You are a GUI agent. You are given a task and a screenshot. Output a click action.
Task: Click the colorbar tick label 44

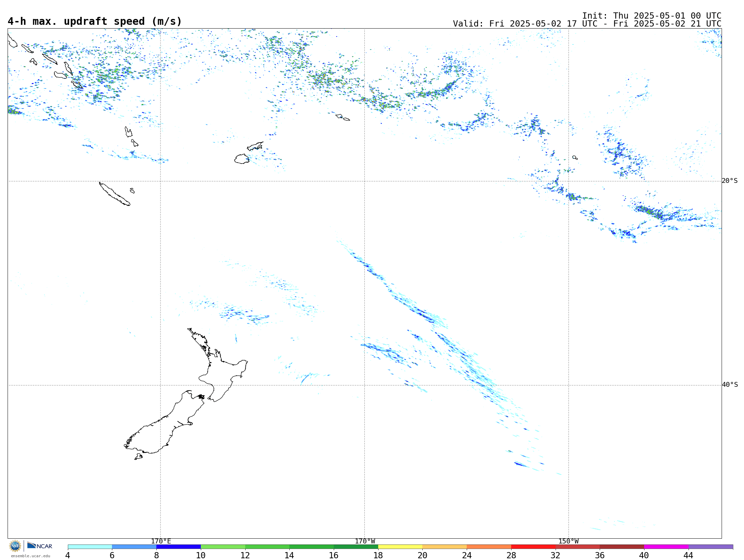[x=689, y=555]
